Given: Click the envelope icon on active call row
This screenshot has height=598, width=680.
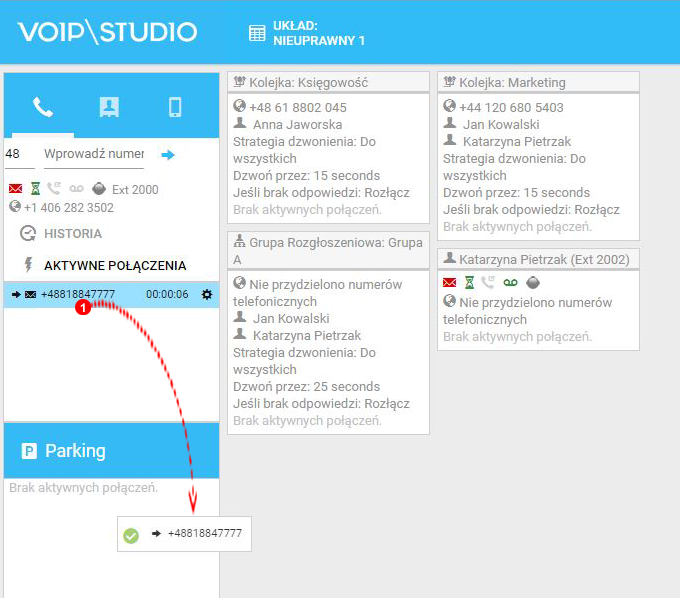Looking at the screenshot, I should (30, 295).
